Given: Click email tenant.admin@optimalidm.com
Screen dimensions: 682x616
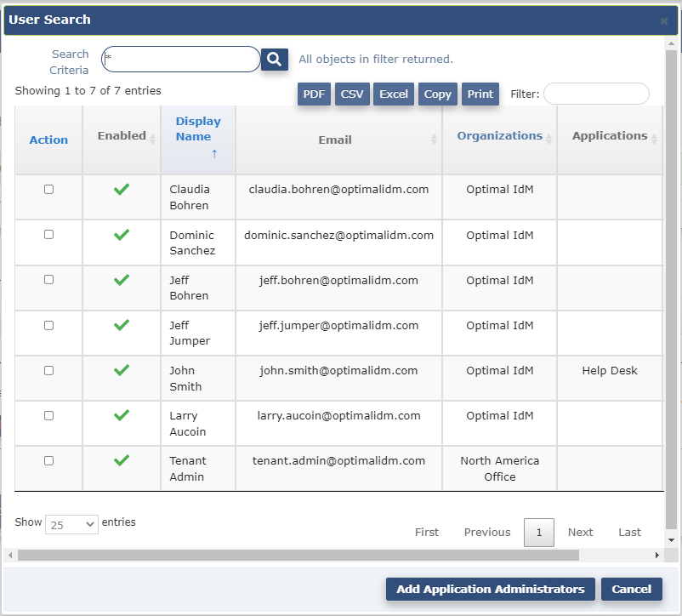Looking at the screenshot, I should click(338, 460).
